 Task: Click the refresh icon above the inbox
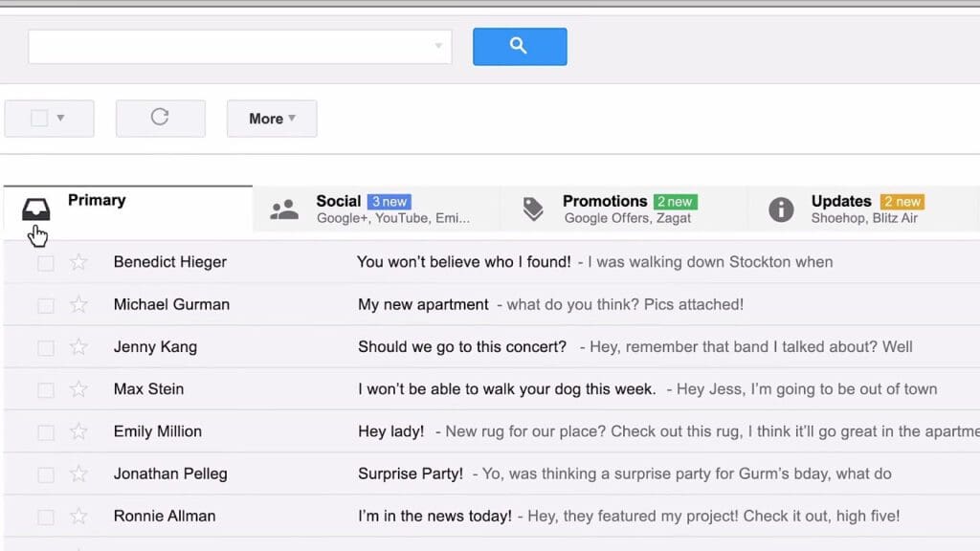tap(160, 118)
